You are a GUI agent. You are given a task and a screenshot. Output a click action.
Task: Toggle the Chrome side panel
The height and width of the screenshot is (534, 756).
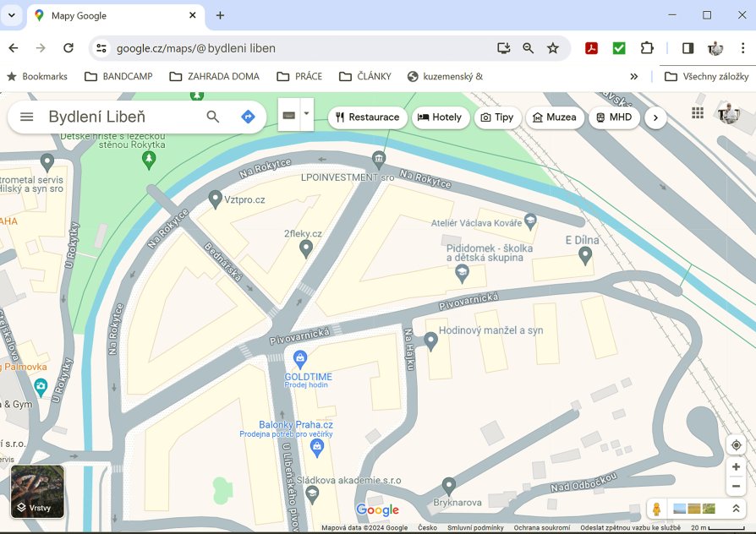coord(688,47)
